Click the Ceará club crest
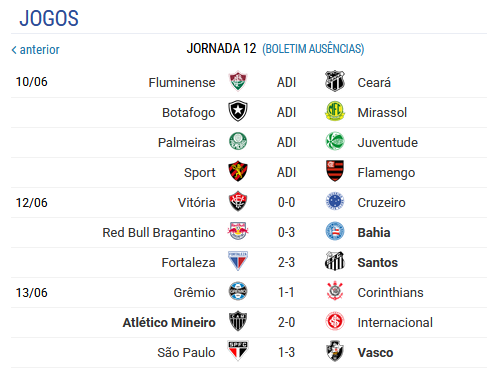The width and height of the screenshot is (487, 373). (x=335, y=81)
